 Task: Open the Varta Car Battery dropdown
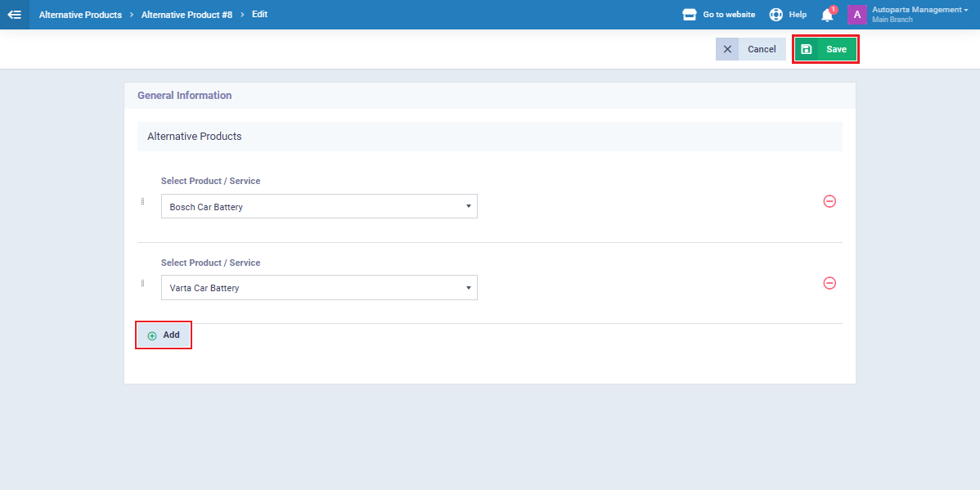319,287
